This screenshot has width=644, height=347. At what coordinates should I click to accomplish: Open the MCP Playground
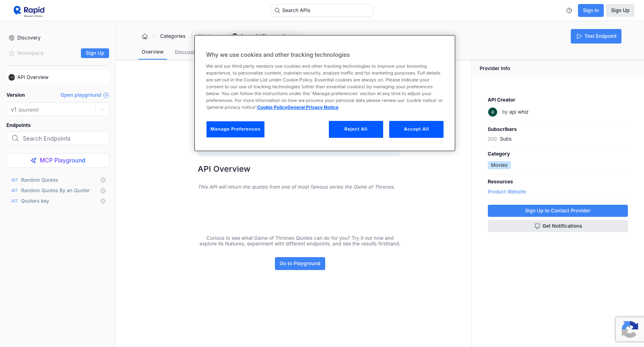pos(58,160)
